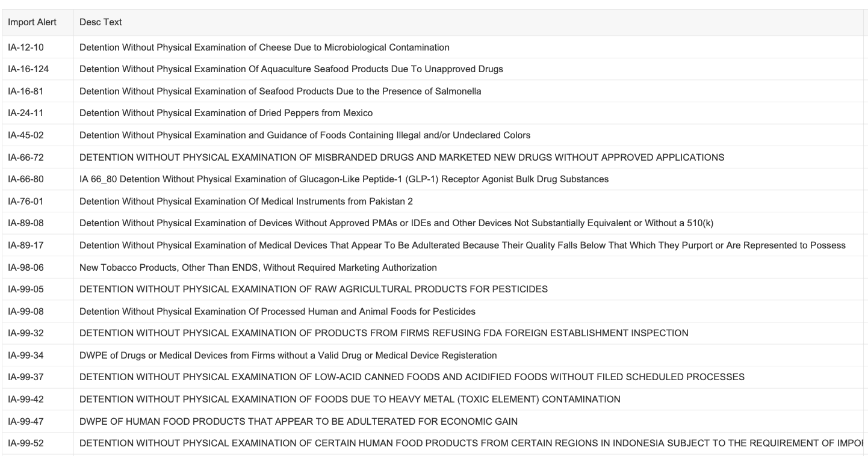Click the Dried Peppers from Mexico description
Screen dimensions: 868x456
[x=226, y=113]
